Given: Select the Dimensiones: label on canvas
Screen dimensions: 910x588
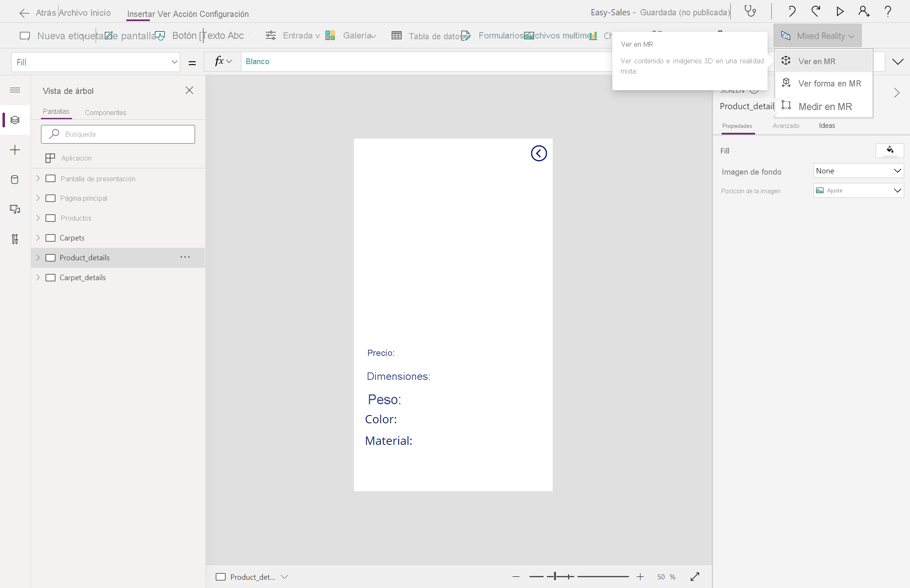Looking at the screenshot, I should 398,377.
